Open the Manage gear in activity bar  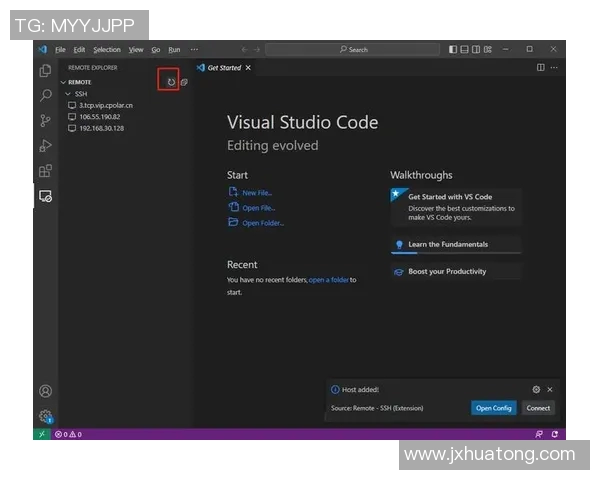[45, 416]
